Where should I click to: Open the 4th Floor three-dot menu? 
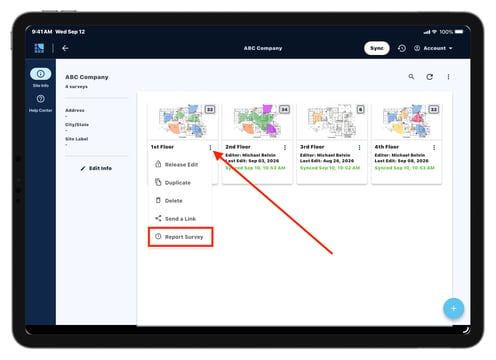click(434, 147)
